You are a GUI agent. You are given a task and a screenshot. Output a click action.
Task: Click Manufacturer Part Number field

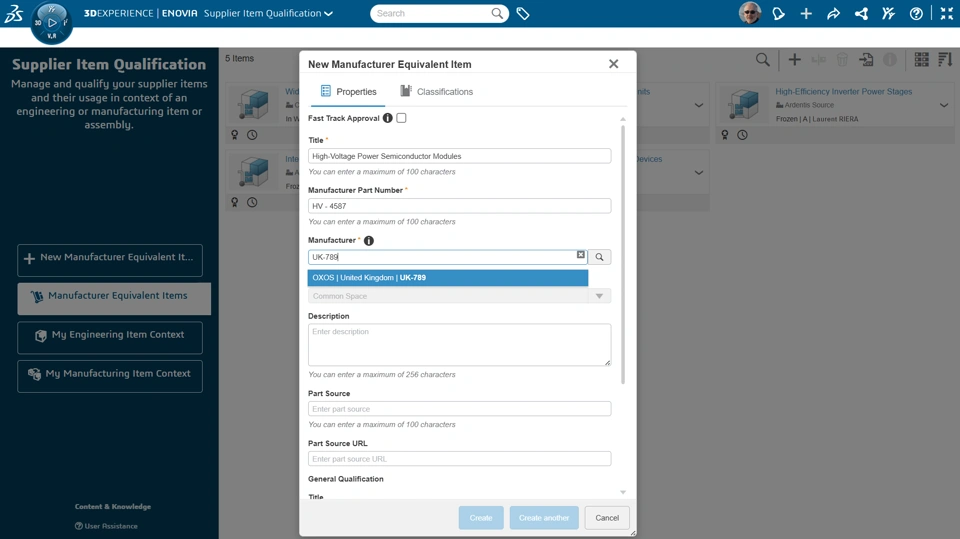459,206
